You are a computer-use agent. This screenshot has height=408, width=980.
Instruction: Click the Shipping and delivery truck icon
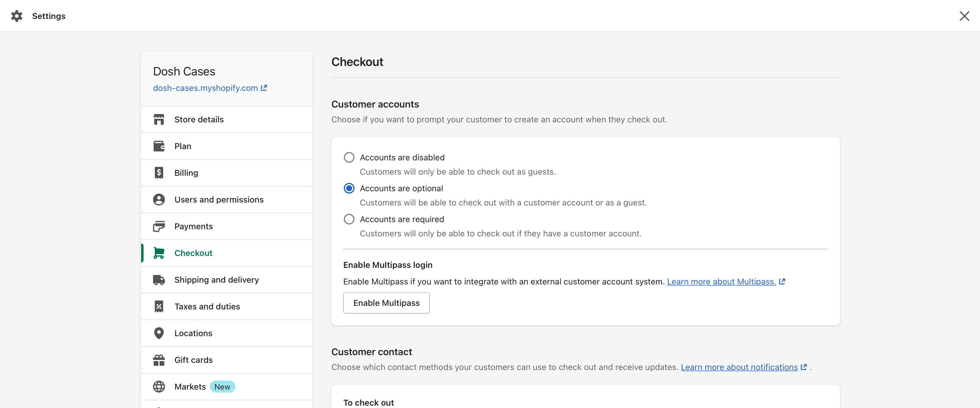point(159,280)
